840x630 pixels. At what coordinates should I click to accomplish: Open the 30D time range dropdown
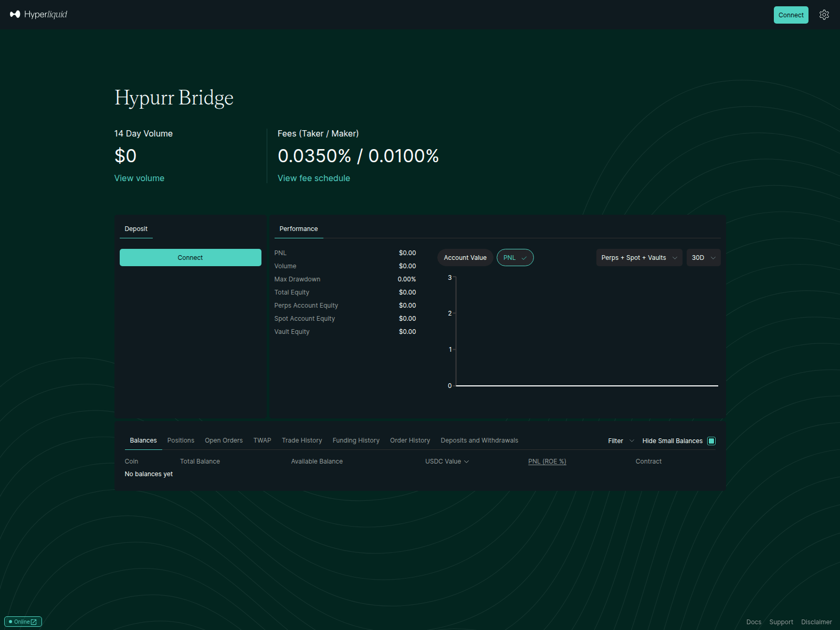(703, 258)
